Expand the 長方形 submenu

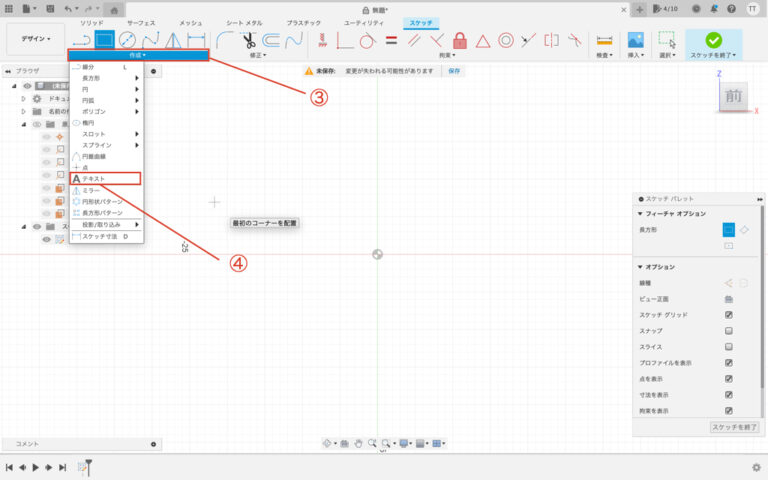(x=105, y=78)
